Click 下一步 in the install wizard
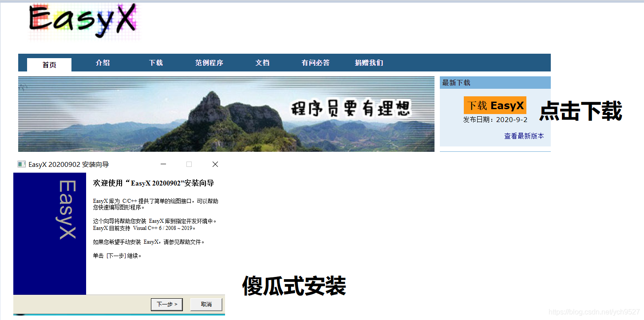Image resolution: width=644 pixels, height=320 pixels. 167,304
